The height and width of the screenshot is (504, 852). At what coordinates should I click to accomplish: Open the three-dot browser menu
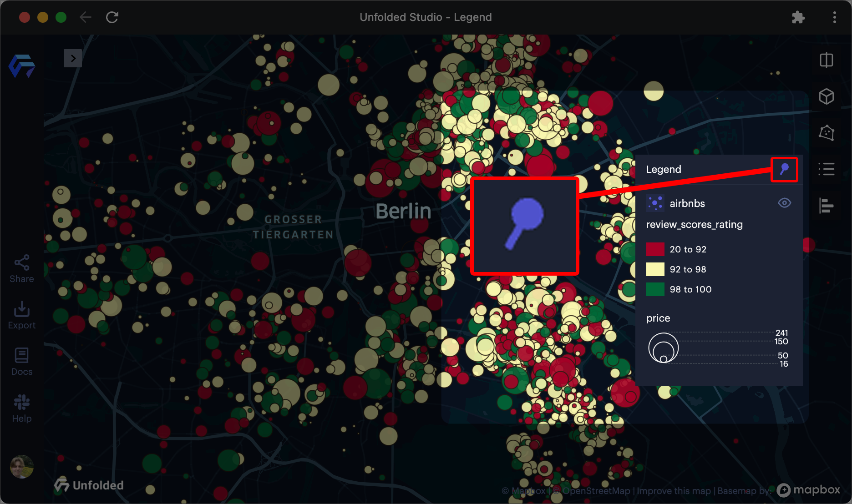click(834, 17)
